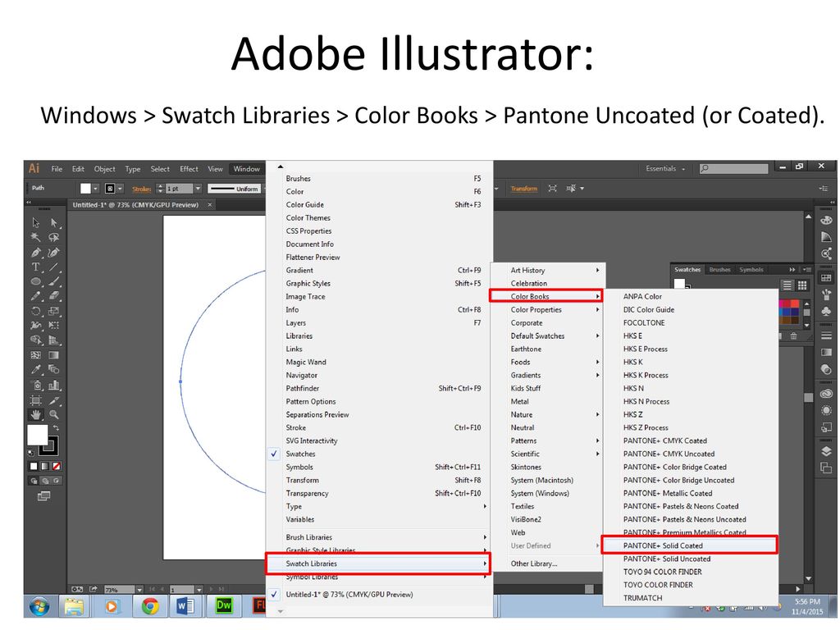Switch swatches to list view

pos(787,285)
